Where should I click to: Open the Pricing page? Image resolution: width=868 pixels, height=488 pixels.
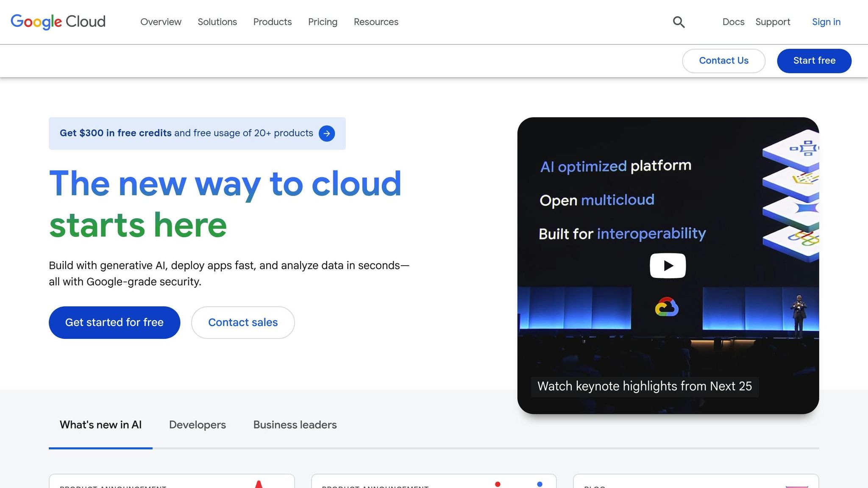pos(323,22)
